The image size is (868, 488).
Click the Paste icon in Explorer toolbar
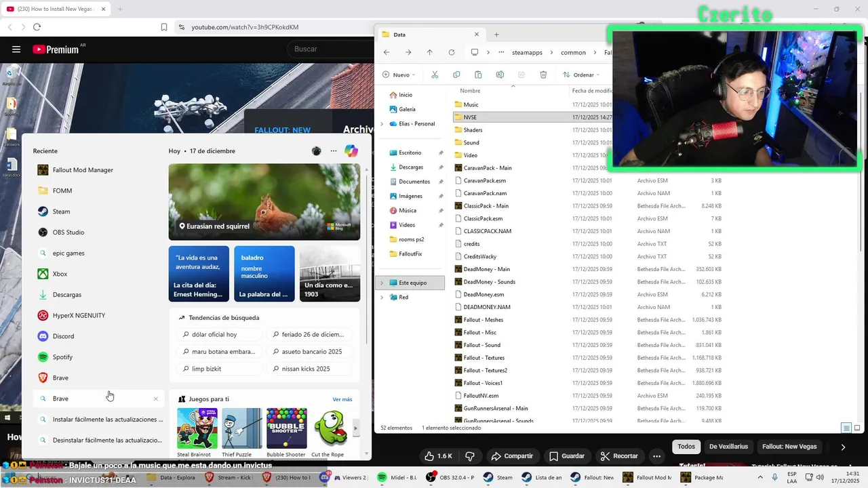pyautogui.click(x=478, y=75)
